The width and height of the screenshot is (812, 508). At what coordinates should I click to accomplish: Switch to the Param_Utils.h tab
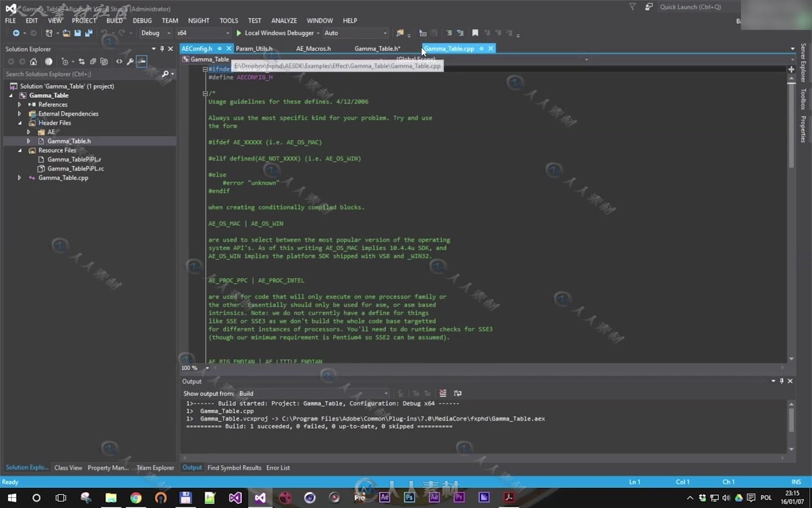click(x=254, y=49)
